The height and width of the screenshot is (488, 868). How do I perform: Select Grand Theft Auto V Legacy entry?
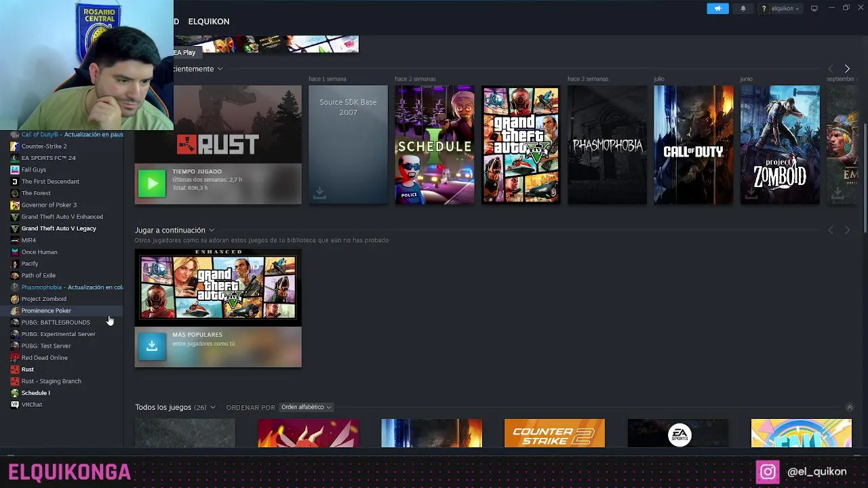pos(58,228)
